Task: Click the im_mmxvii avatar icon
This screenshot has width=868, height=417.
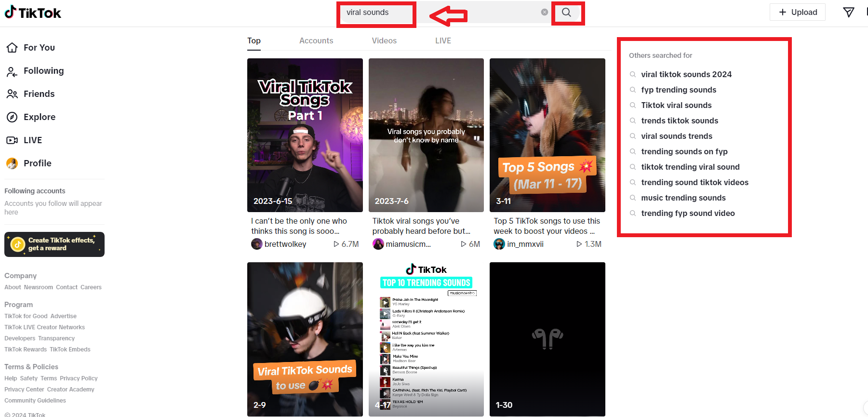Action: coord(499,244)
